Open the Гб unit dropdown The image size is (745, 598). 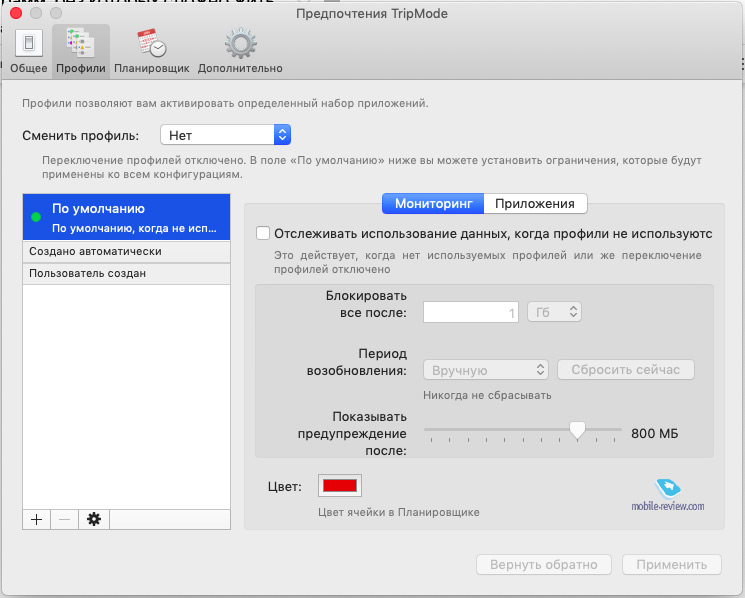pos(554,312)
